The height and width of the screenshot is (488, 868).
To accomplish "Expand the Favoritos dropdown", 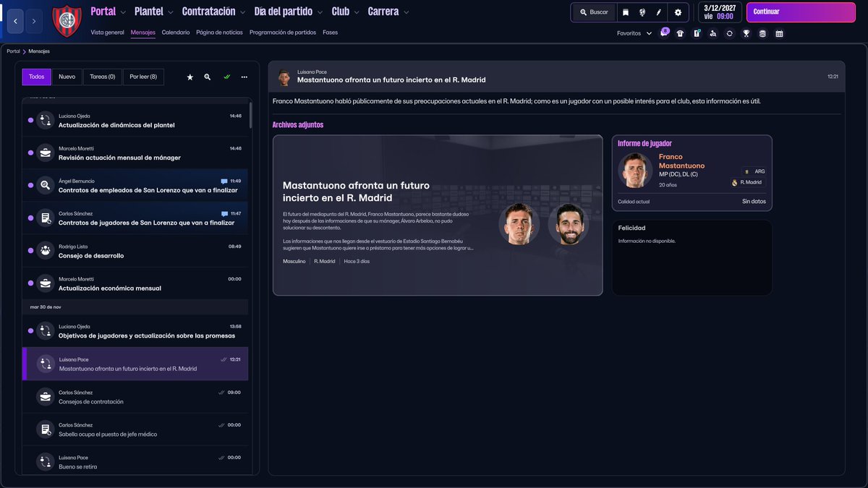I will pos(634,33).
